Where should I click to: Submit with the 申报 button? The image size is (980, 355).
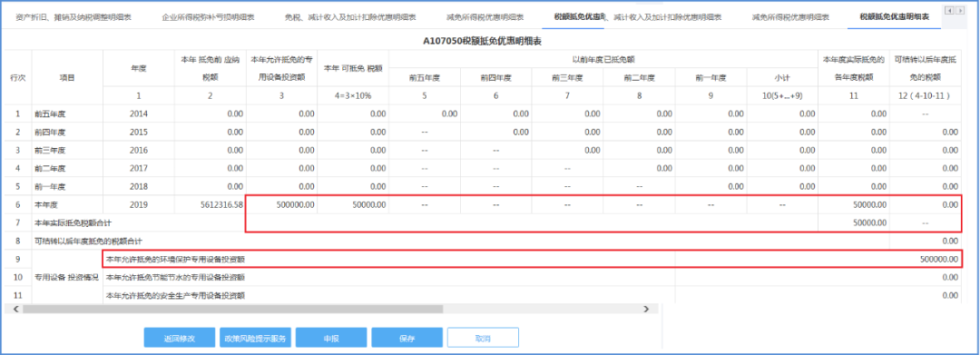tap(331, 338)
